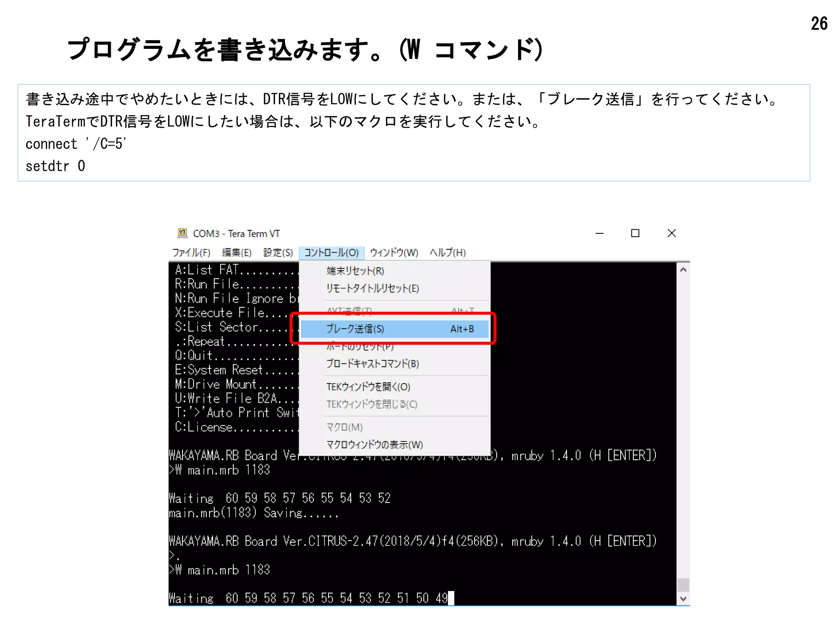Open the 設定(S) menu
This screenshot has width=840, height=630.
point(278,253)
